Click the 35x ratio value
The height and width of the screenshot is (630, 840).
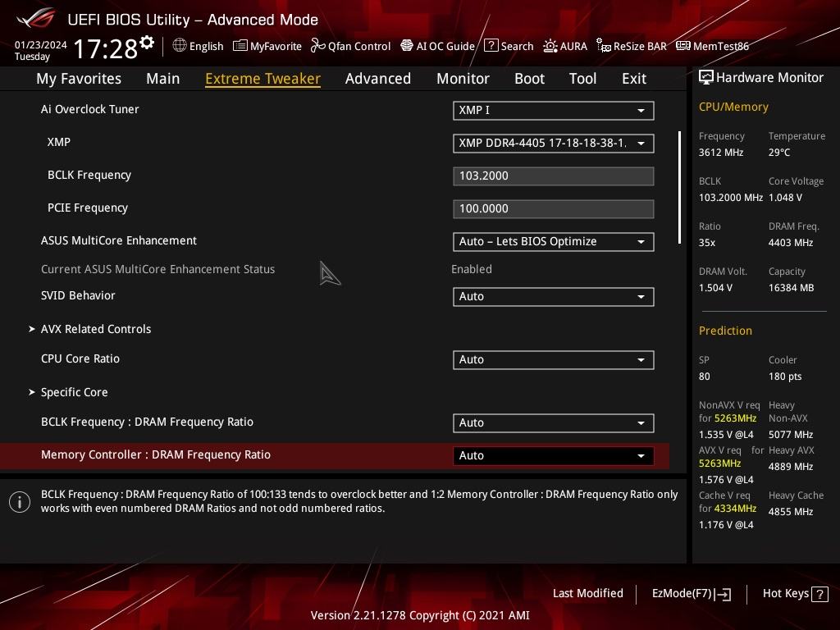pos(707,243)
